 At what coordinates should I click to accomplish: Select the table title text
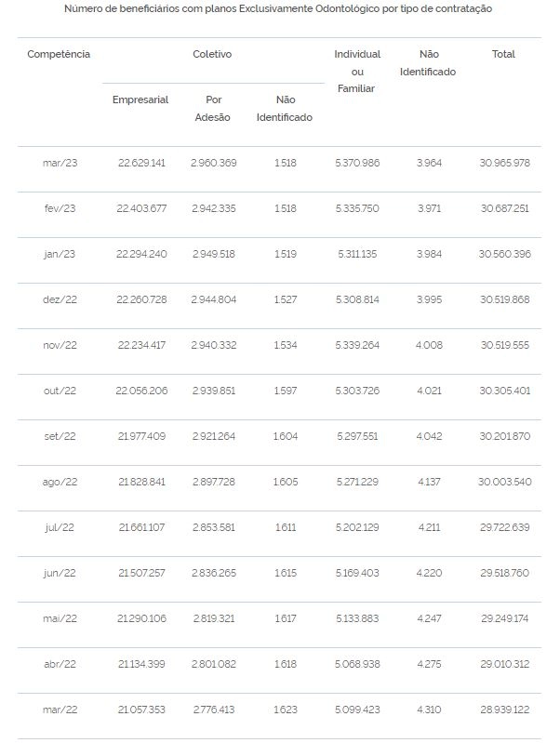(278, 8)
